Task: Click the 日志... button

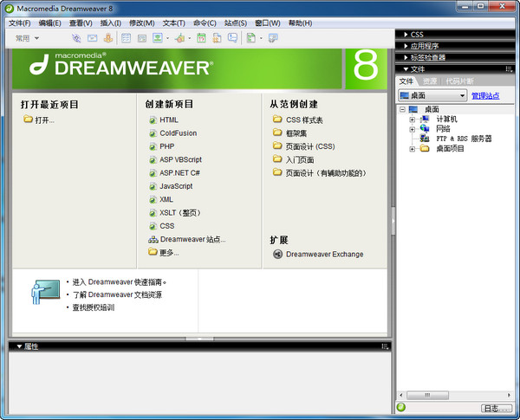Action: click(492, 408)
